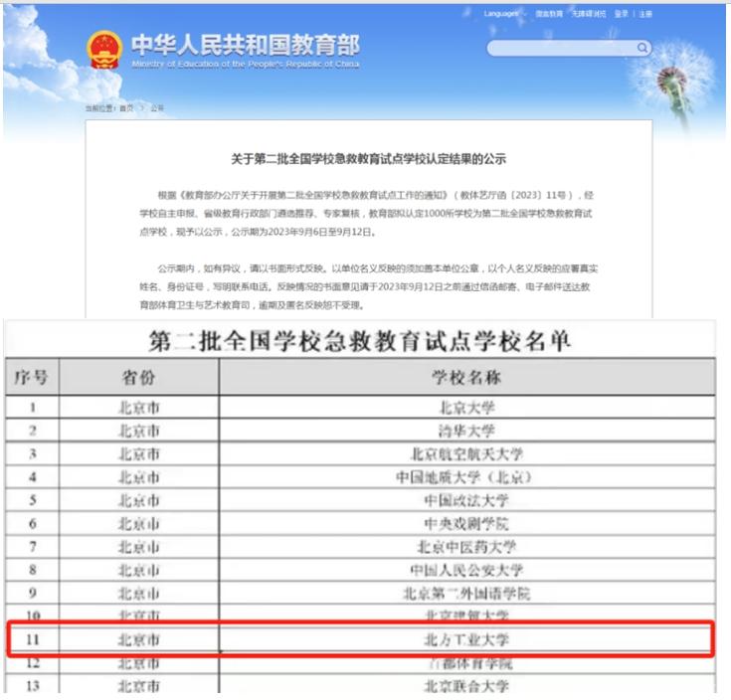Screen dimensions: 731x700
Task: Click the magnifier search icon
Action: (642, 47)
